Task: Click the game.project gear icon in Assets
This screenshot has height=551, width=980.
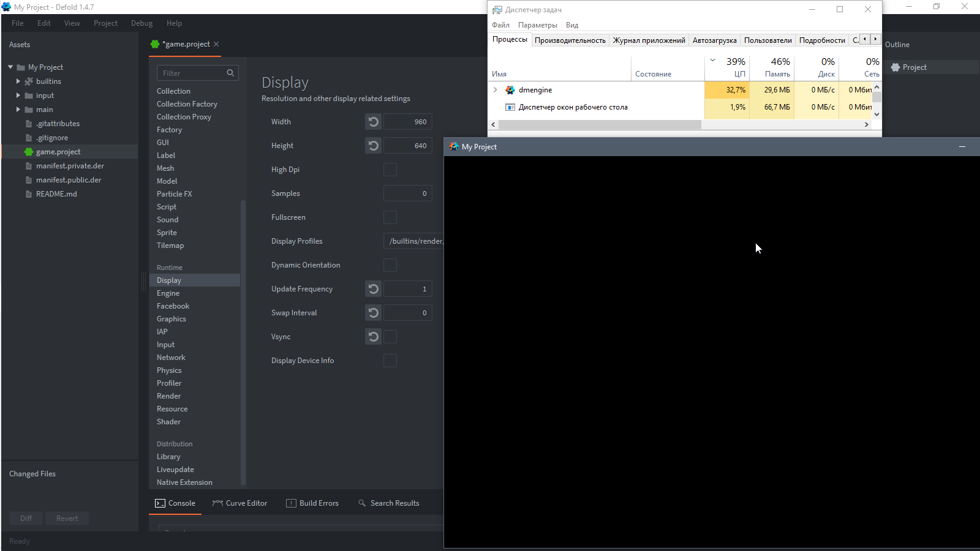Action: pyautogui.click(x=29, y=152)
